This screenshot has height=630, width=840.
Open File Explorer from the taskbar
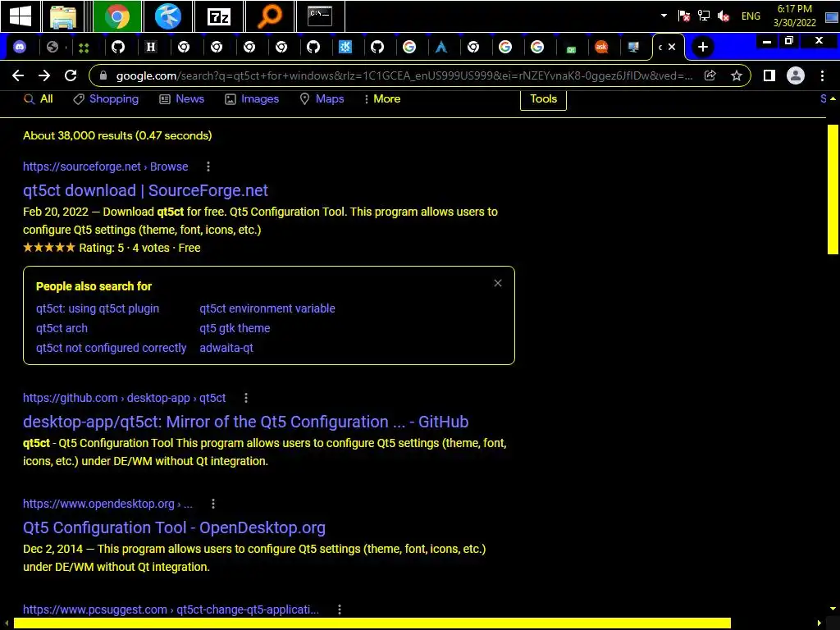(63, 16)
